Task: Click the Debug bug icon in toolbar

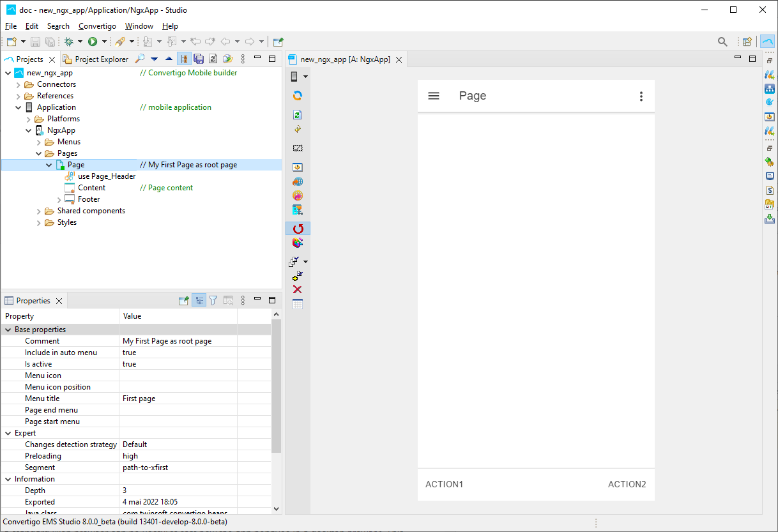Action: (68, 42)
